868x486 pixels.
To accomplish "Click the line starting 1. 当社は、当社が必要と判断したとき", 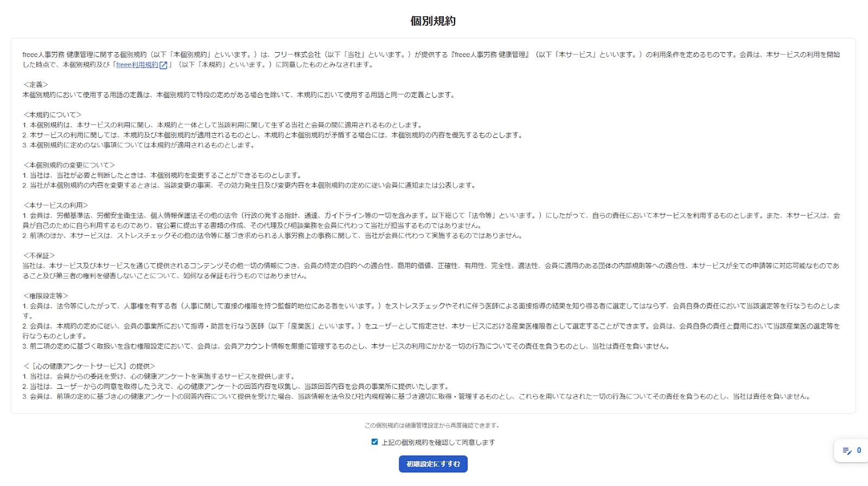I will click(162, 175).
